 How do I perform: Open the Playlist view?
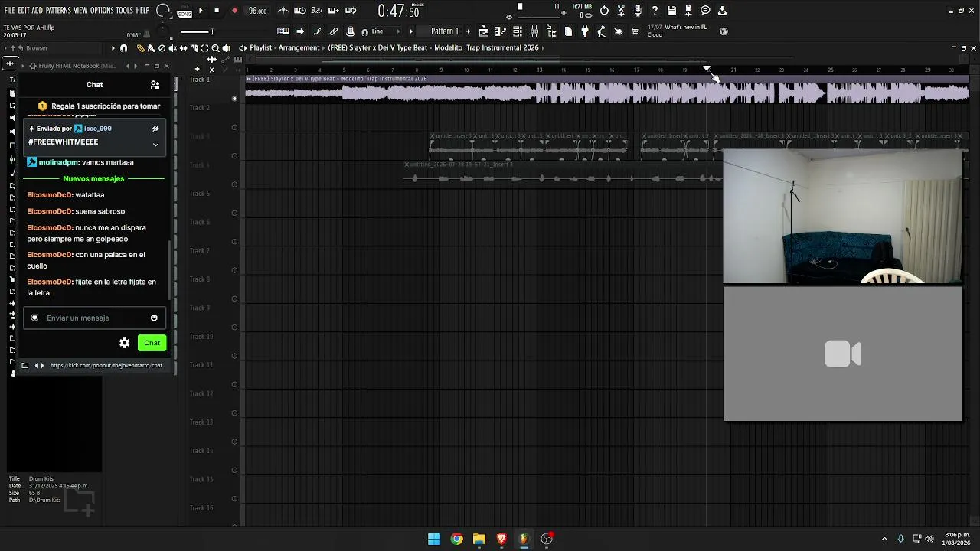484,31
